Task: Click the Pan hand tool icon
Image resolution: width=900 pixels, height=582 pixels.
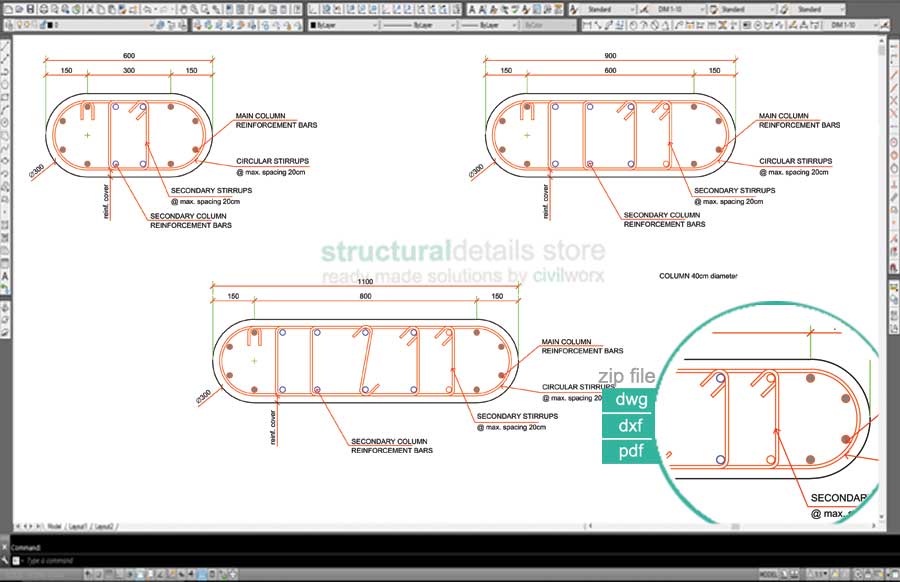Action: point(182,9)
